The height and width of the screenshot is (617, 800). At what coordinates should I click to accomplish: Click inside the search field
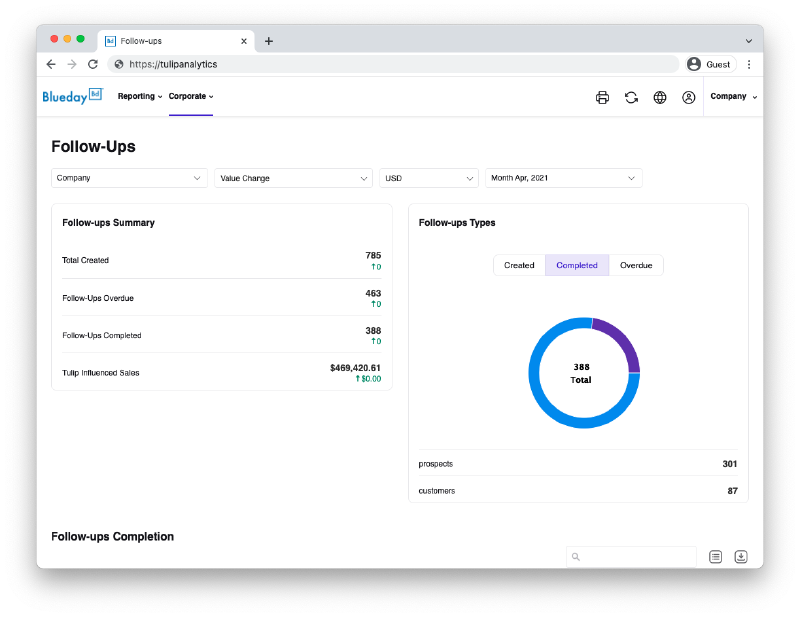click(630, 556)
